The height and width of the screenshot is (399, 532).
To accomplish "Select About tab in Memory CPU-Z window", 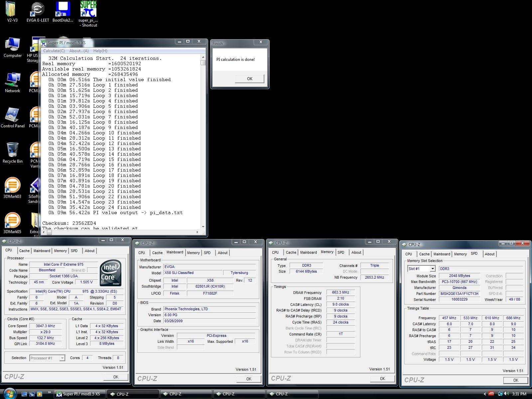I will click(356, 252).
